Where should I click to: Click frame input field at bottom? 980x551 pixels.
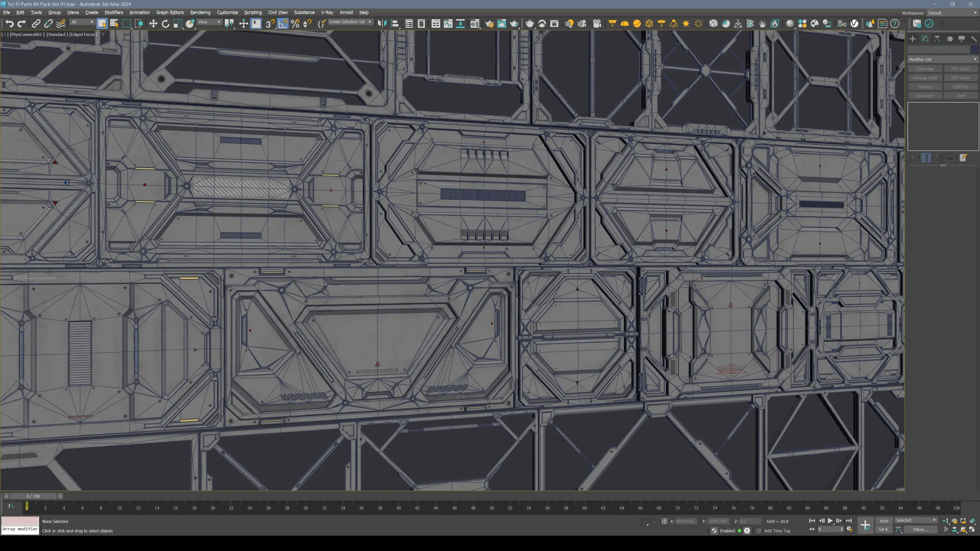pos(32,496)
